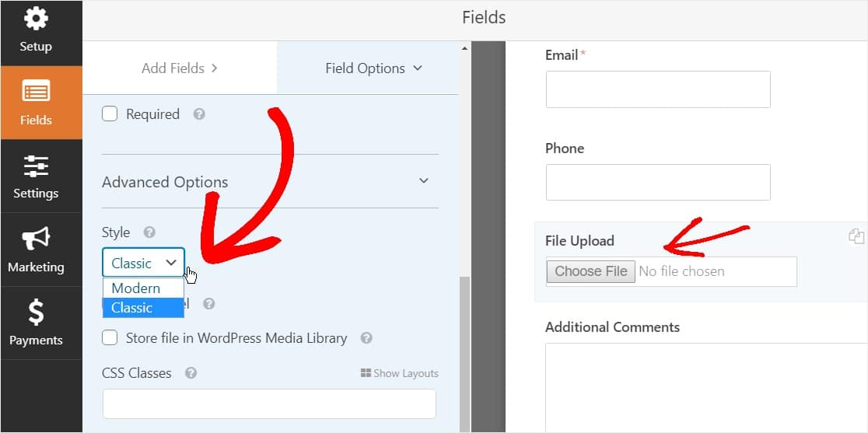Check Store file in WordPress Media Library
The width and height of the screenshot is (868, 433).
110,338
